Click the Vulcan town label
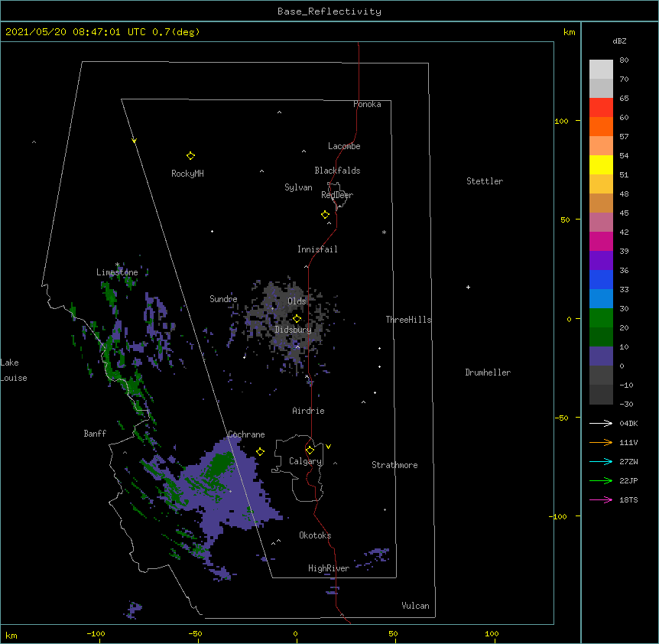659x644 pixels. click(415, 606)
